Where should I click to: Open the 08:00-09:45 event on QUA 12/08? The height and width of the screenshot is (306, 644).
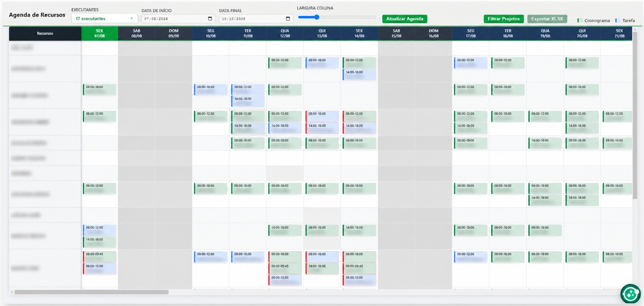click(285, 268)
